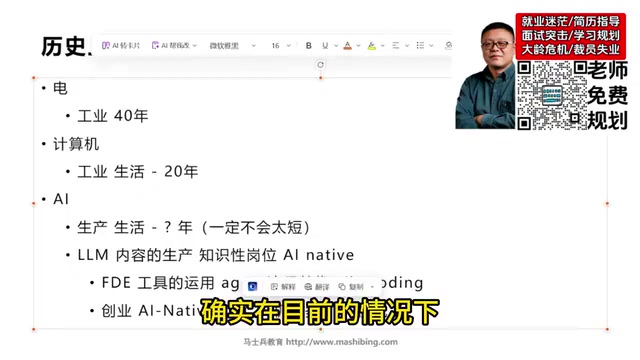Click 复制 in the selection popup
This screenshot has width=640, height=360.
click(x=351, y=287)
